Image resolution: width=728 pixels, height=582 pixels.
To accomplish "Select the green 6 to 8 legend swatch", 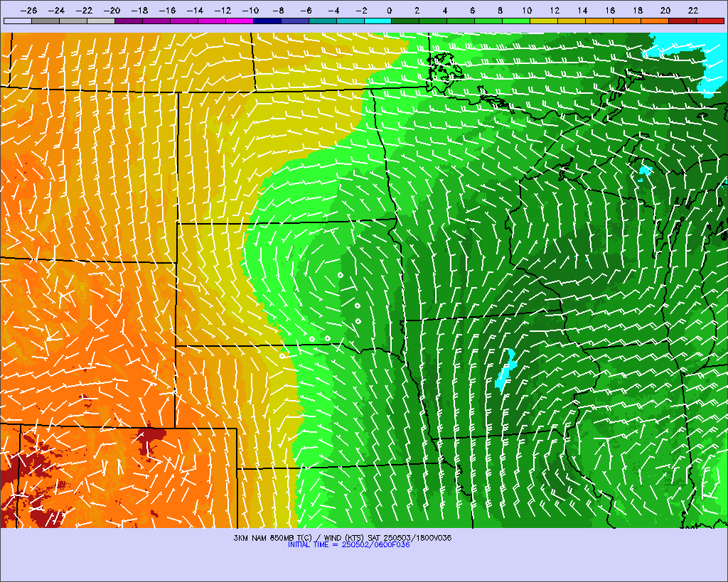I will coord(489,21).
